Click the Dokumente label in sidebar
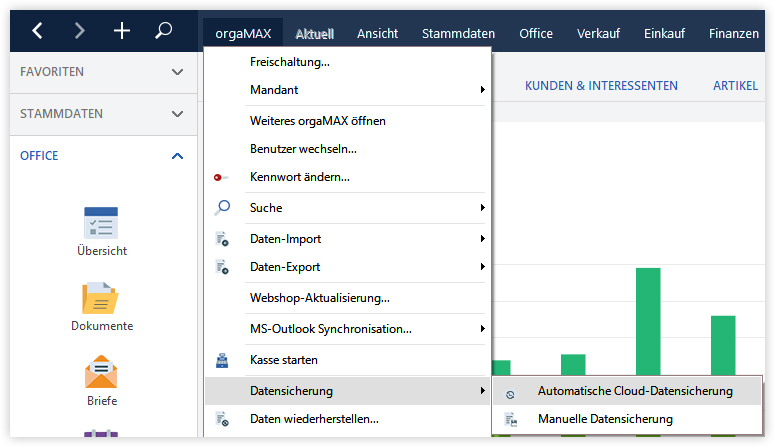 point(102,326)
